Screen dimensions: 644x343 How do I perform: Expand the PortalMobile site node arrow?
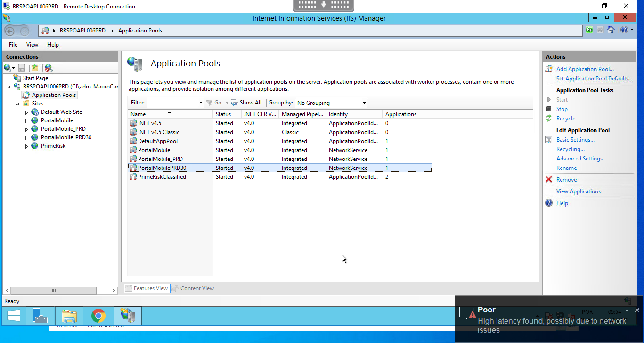[x=27, y=120]
